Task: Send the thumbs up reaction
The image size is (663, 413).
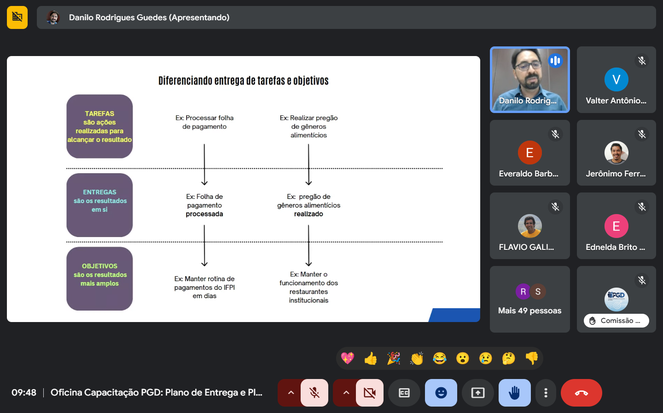Action: point(370,357)
